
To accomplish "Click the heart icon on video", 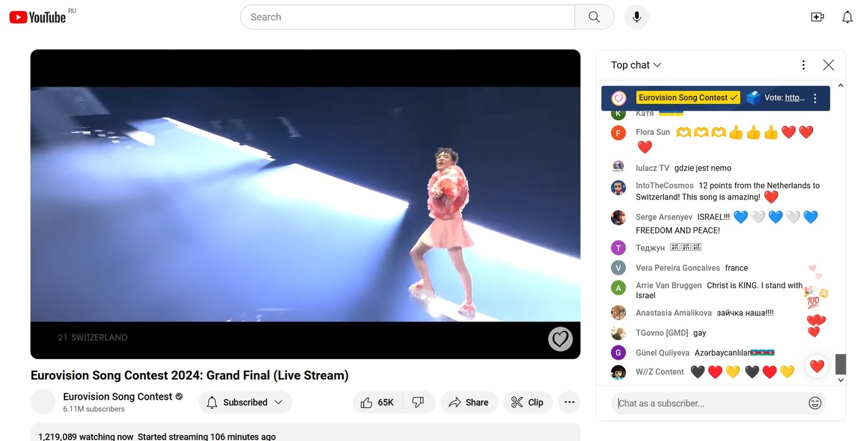I will [x=560, y=339].
